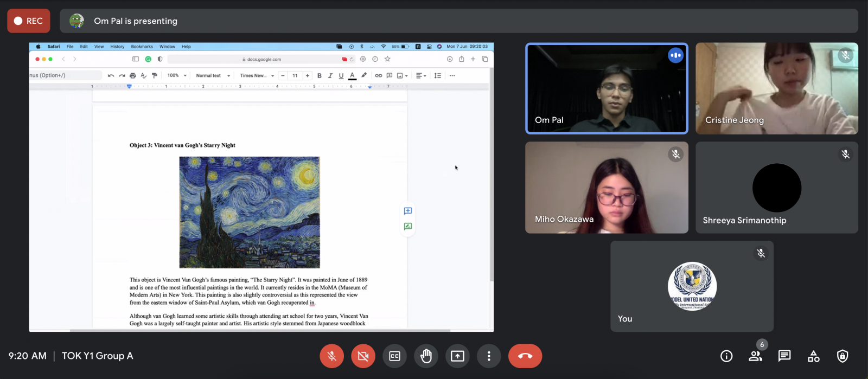Click the red REC recording button
The width and height of the screenshot is (868, 379).
(29, 21)
